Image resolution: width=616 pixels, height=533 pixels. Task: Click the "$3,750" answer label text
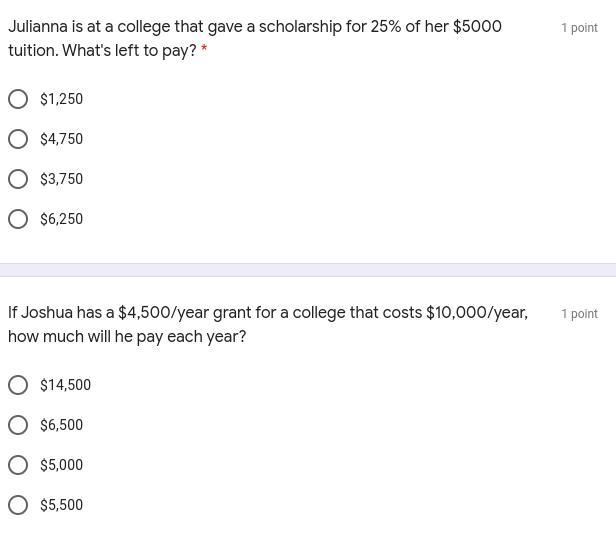pos(62,179)
